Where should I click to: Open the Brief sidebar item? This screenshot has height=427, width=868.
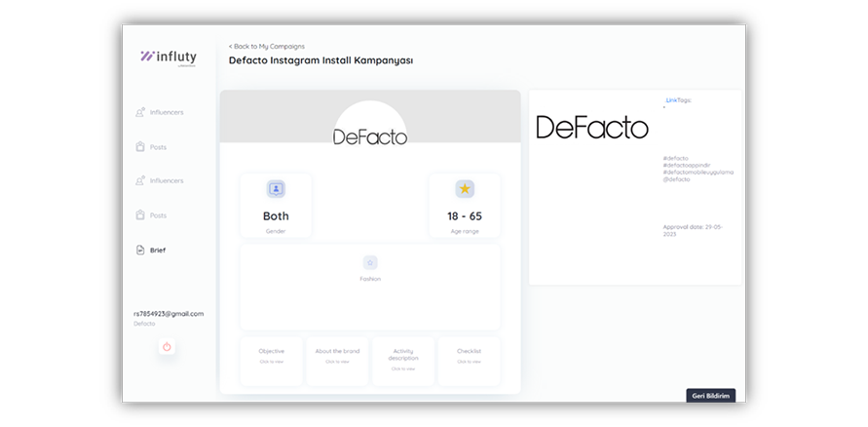(151, 251)
